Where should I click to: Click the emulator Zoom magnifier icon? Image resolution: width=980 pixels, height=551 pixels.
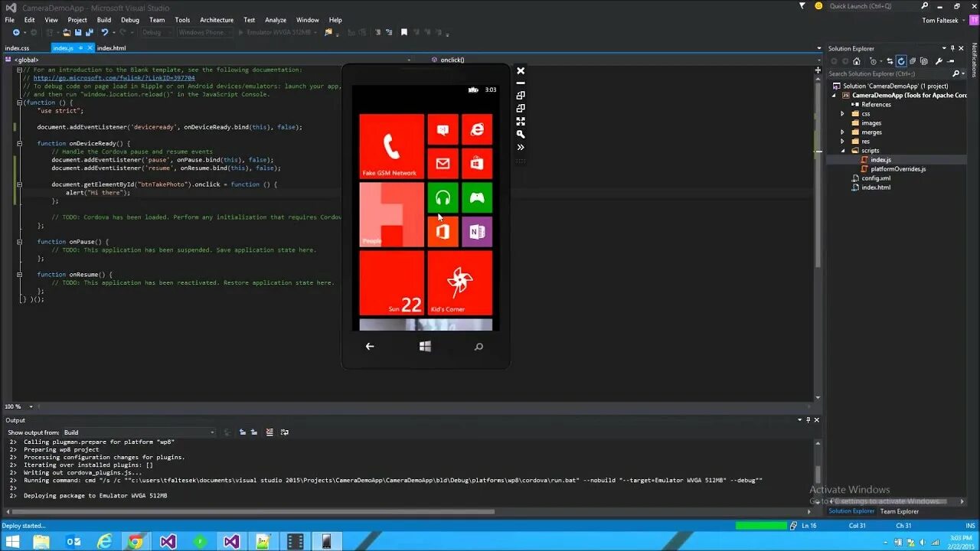point(521,134)
